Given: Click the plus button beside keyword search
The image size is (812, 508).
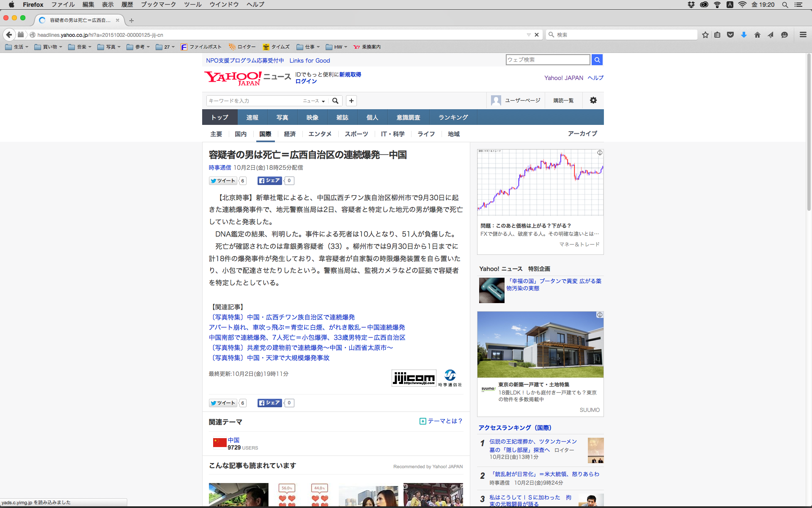Looking at the screenshot, I should (351, 101).
